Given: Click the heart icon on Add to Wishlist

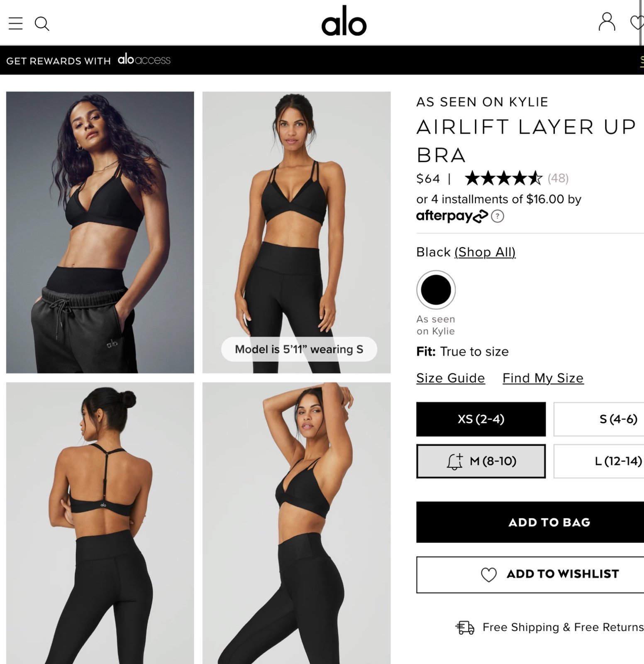Looking at the screenshot, I should (488, 574).
